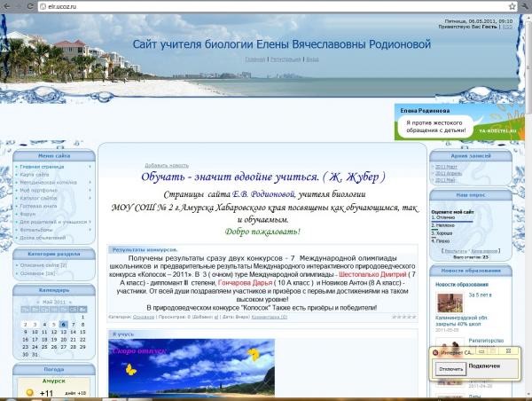Open news title Результаты конкурсов
This screenshot has height=401, width=532.
[145, 249]
